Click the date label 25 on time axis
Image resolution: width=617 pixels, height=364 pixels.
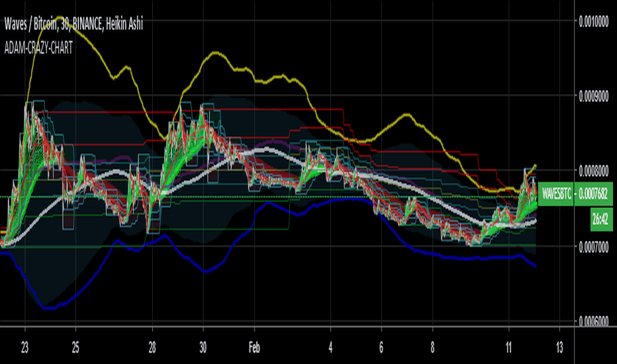[75, 348]
